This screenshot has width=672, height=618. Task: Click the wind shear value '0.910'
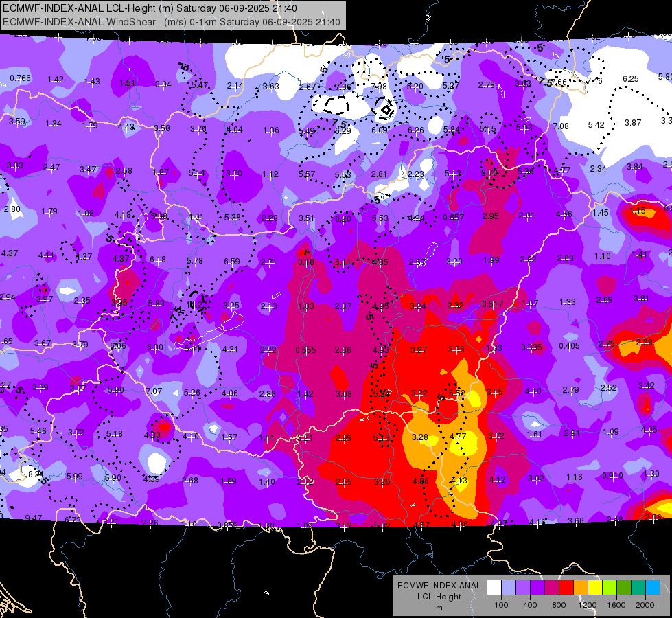(x=612, y=476)
